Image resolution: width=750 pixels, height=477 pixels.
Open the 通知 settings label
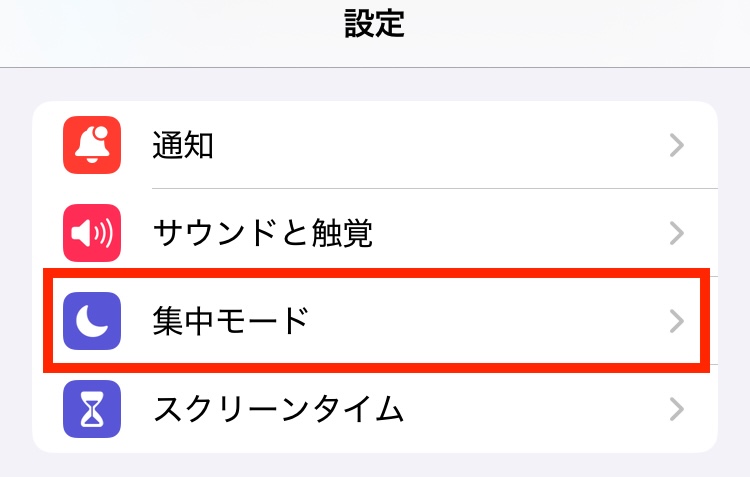[183, 145]
